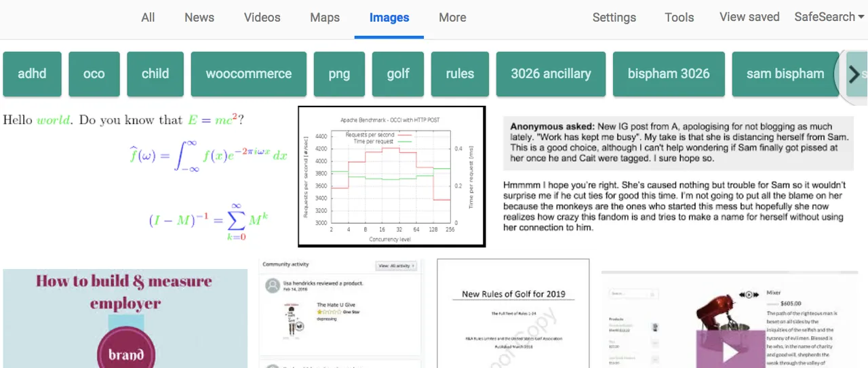Open the Anonymous asked text image

678,176
